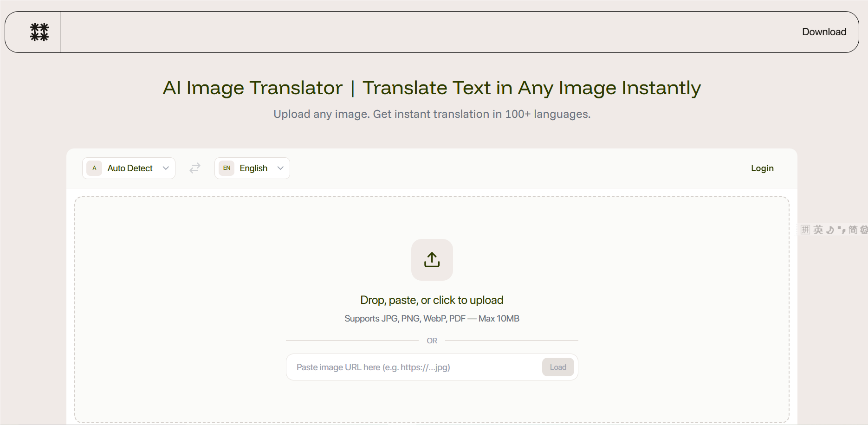
Task: Click the upload arrow icon
Action: [x=432, y=260]
